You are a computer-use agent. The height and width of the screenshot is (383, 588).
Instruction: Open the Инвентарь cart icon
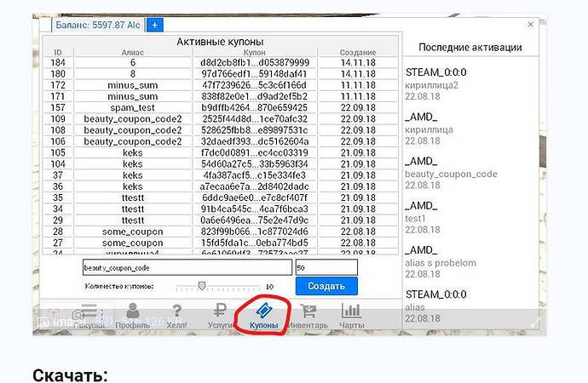click(x=306, y=315)
